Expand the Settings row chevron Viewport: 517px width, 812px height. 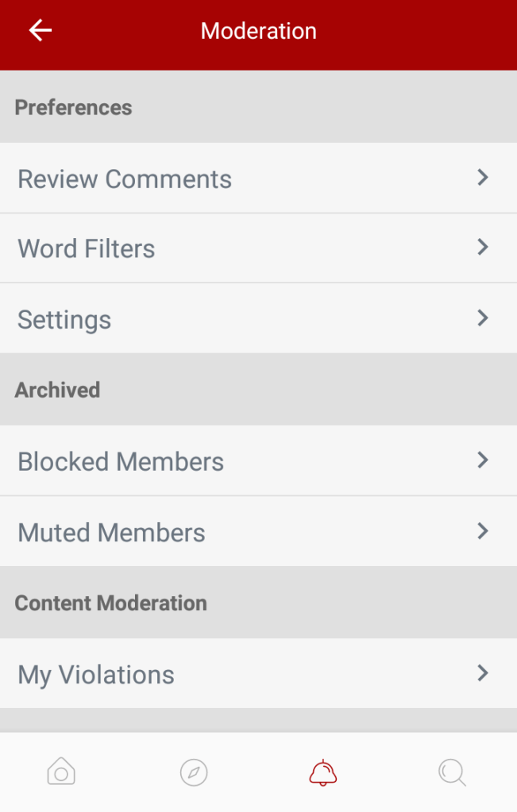[482, 318]
